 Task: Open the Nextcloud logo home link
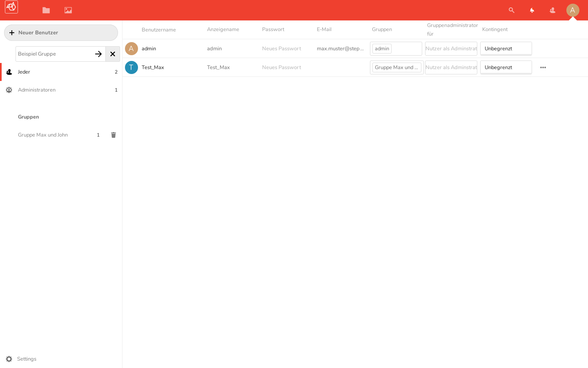click(11, 7)
